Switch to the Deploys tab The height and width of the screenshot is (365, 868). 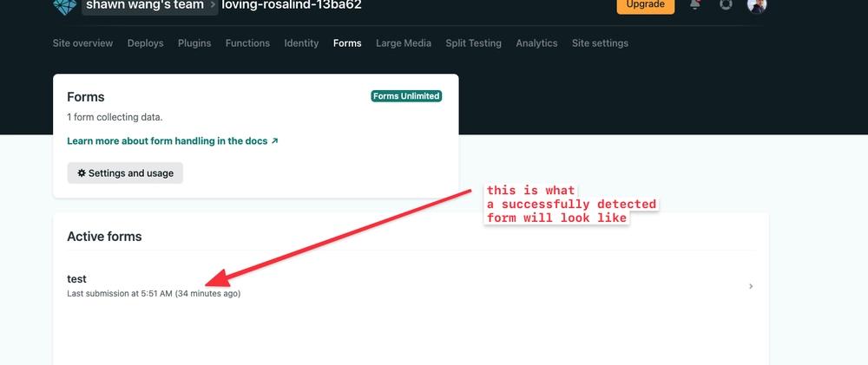click(146, 43)
